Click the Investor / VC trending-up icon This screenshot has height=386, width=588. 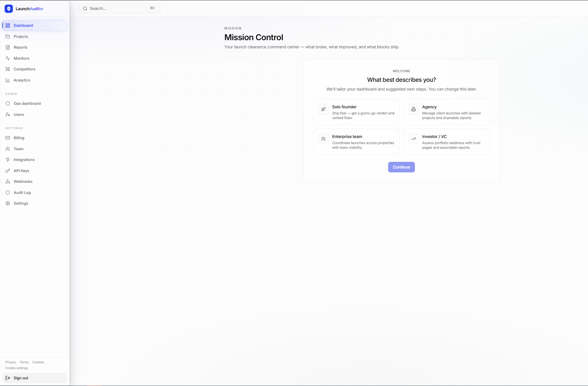413,139
